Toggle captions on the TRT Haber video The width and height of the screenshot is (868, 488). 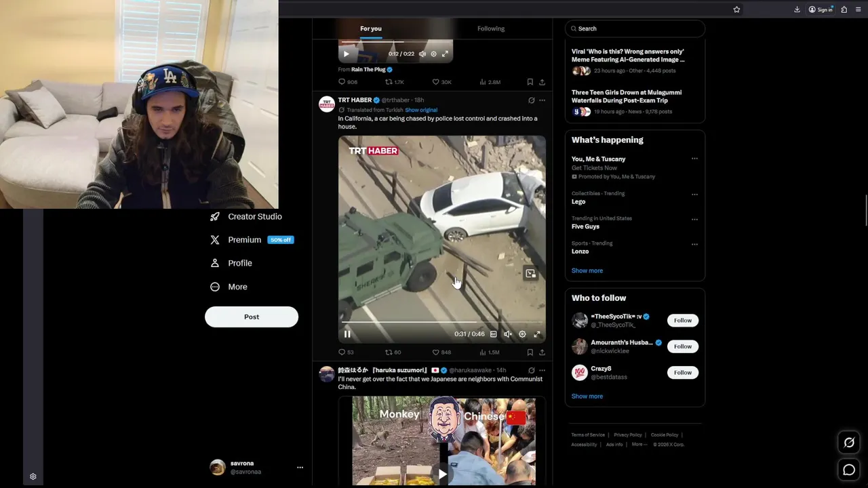tap(493, 334)
